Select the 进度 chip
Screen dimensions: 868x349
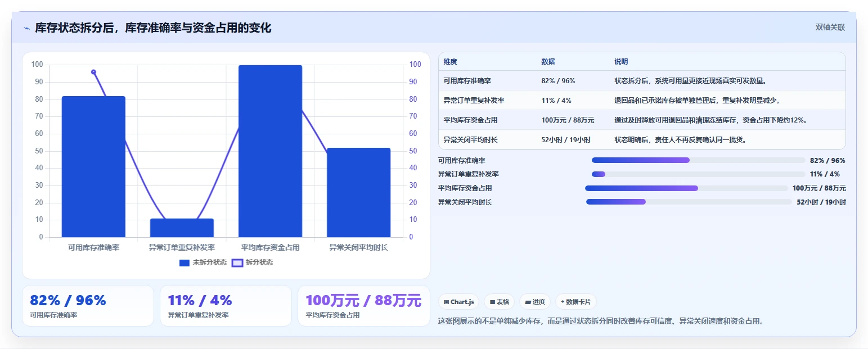[535, 302]
